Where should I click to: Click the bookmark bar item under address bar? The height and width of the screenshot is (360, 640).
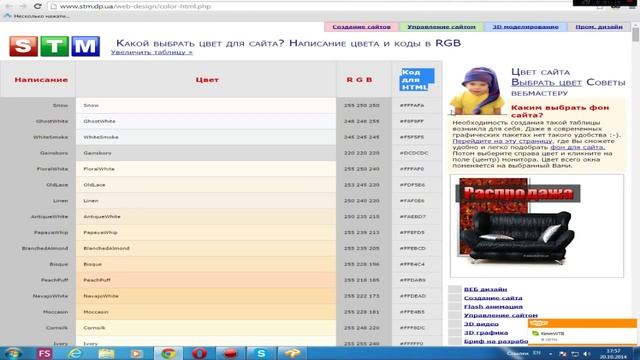click(x=37, y=16)
